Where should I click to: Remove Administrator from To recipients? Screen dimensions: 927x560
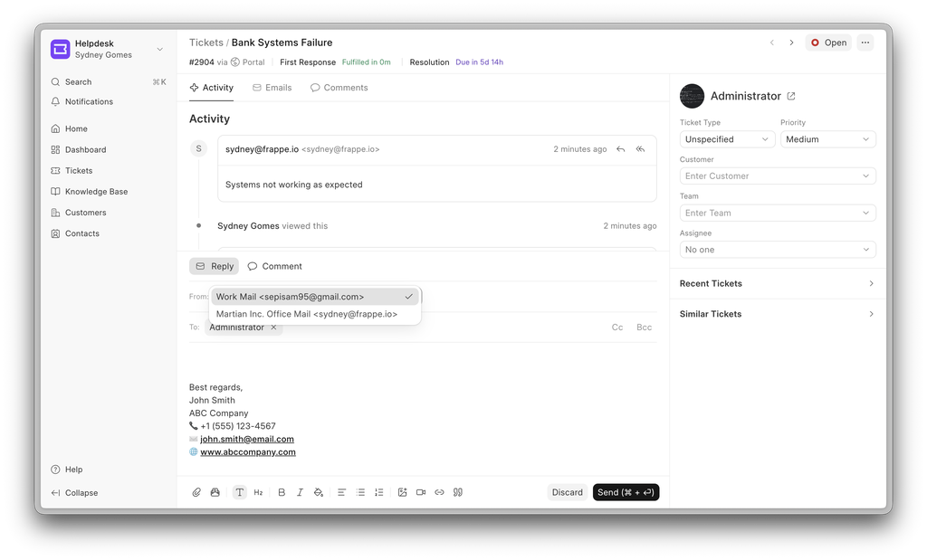coord(273,327)
